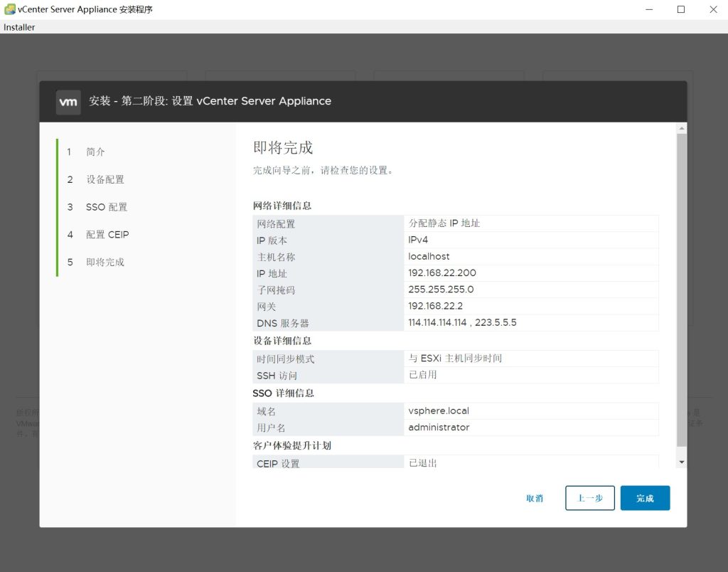
Task: Select subnet mask value 255.255.255.0
Action: pos(441,290)
